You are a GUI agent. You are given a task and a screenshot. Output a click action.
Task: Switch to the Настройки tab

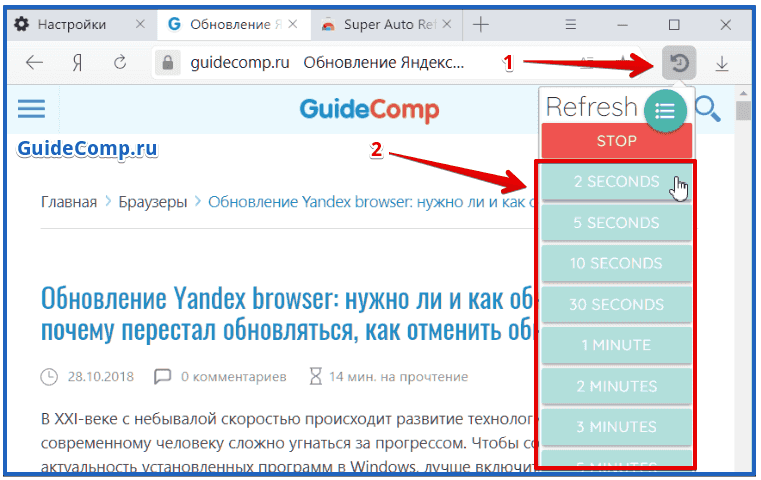81,24
